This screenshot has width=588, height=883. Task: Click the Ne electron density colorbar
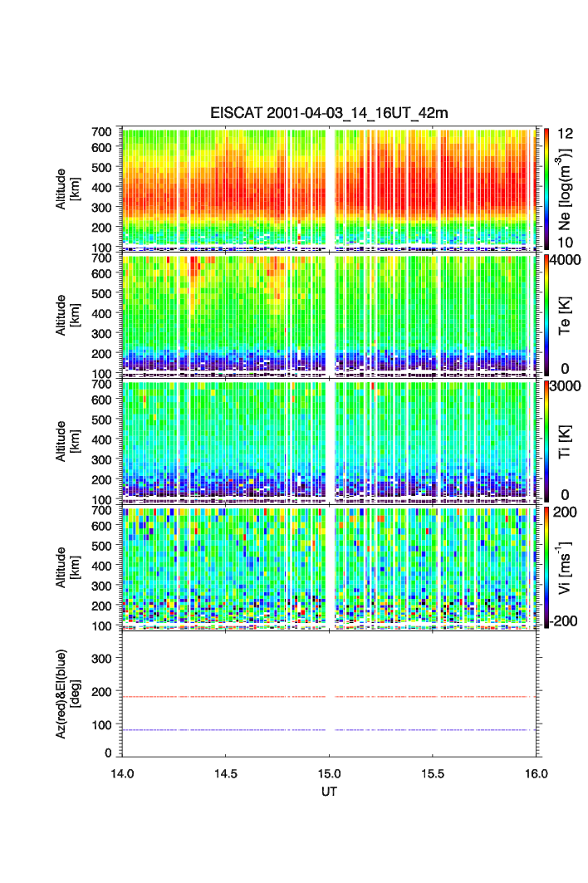[x=546, y=188]
